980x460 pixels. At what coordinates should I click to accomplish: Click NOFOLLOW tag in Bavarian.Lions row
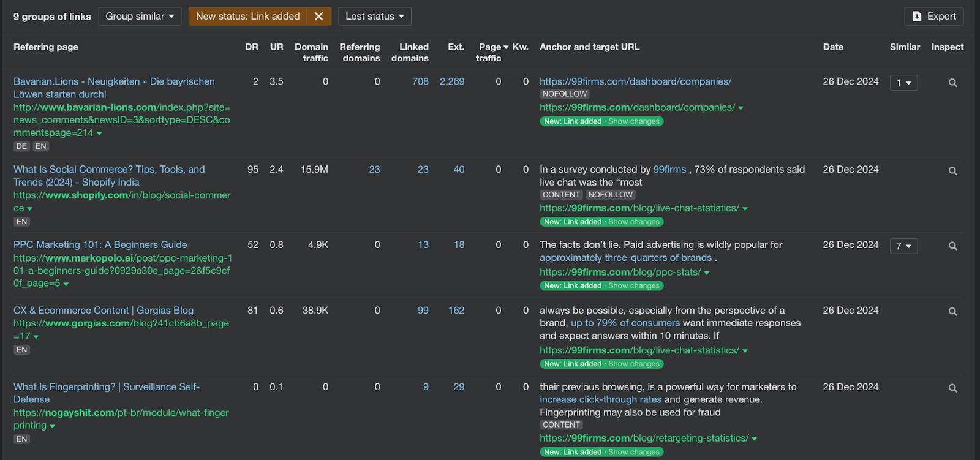[x=565, y=94]
